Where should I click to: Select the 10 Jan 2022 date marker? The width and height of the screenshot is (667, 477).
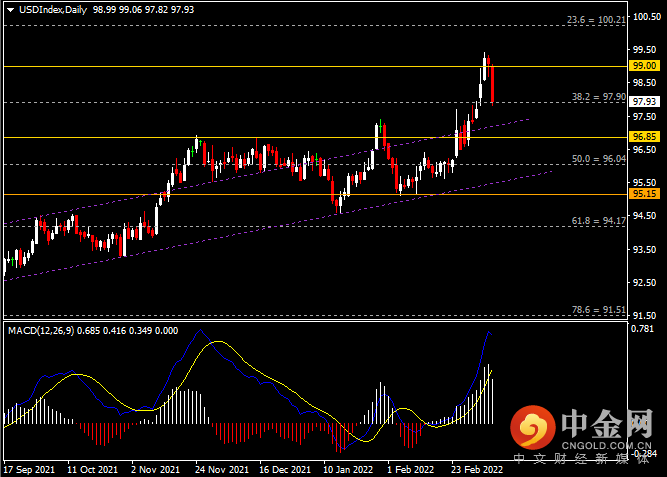tap(348, 470)
